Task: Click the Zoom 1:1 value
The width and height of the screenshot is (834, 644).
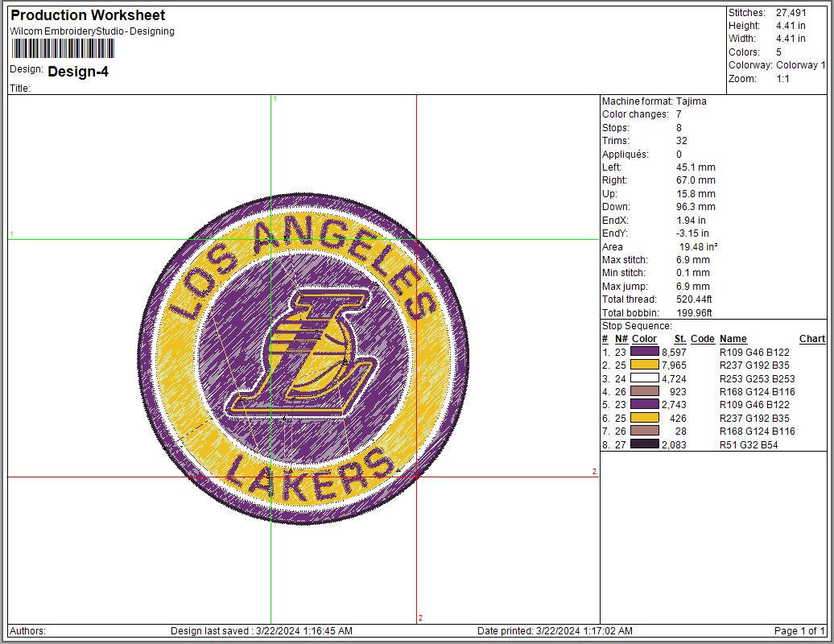Action: (780, 79)
